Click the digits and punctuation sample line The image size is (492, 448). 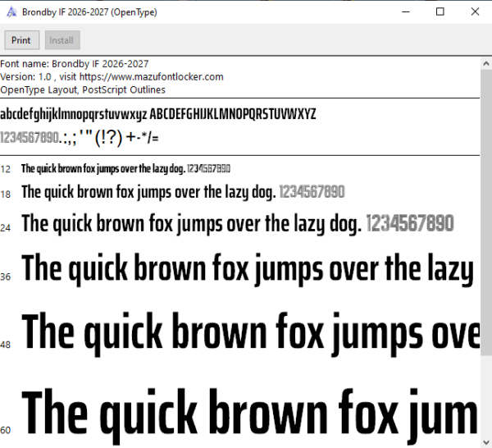point(80,138)
